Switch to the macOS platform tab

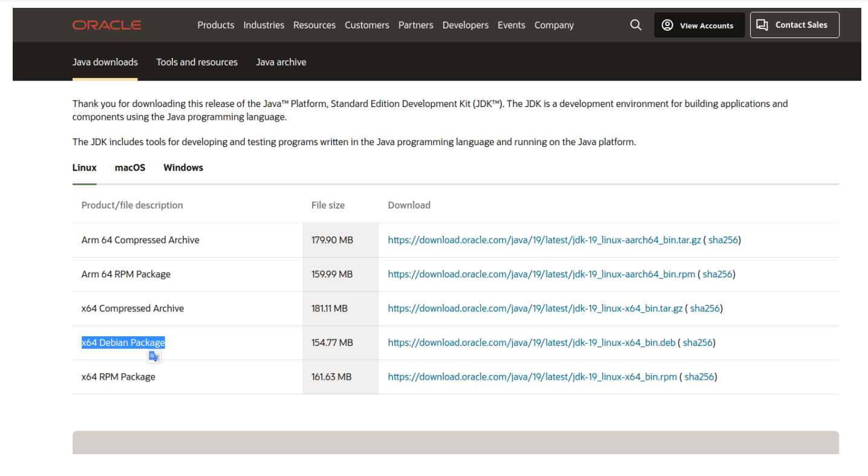[130, 168]
